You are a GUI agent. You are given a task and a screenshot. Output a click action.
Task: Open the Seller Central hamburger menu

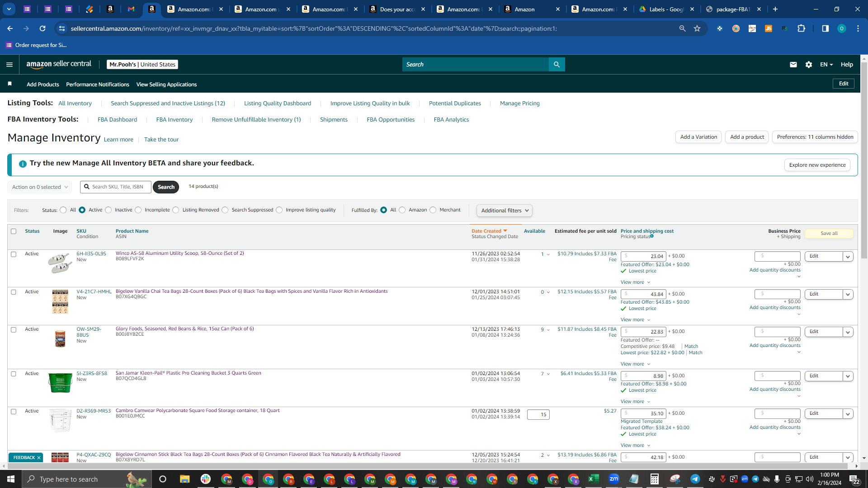point(9,65)
